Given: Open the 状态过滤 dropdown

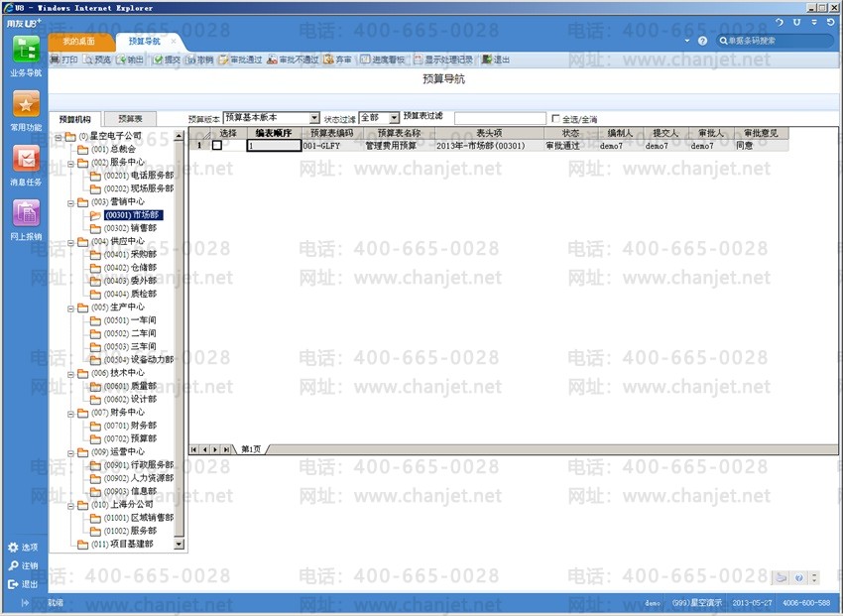Looking at the screenshot, I should click(394, 118).
